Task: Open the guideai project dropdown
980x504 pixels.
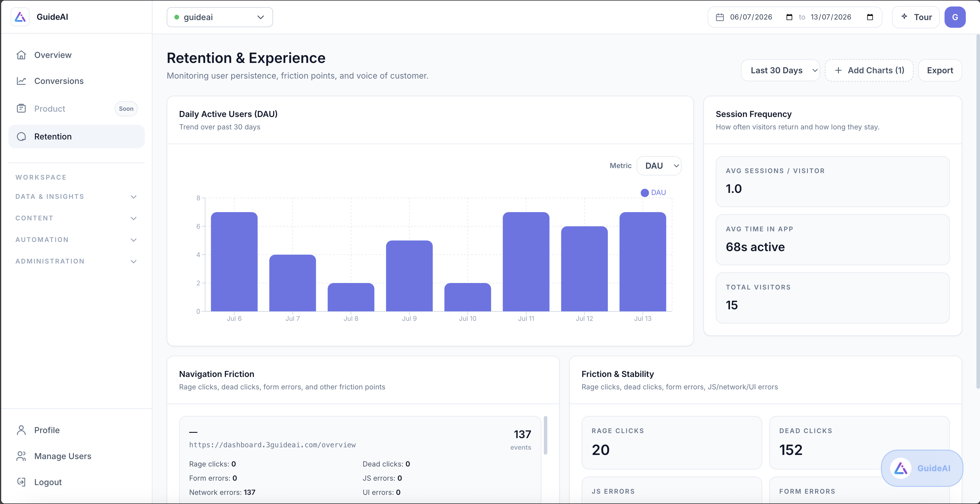Action: pyautogui.click(x=220, y=17)
